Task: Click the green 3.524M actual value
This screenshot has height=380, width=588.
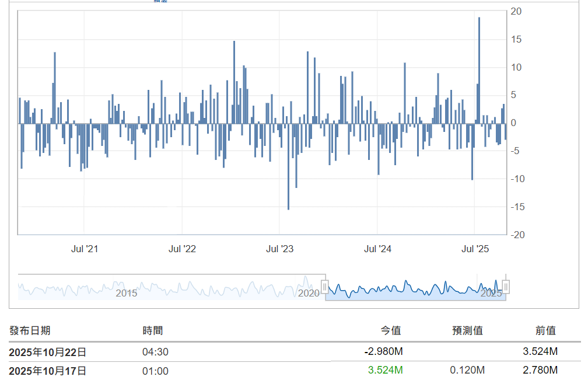Action: pyautogui.click(x=385, y=370)
